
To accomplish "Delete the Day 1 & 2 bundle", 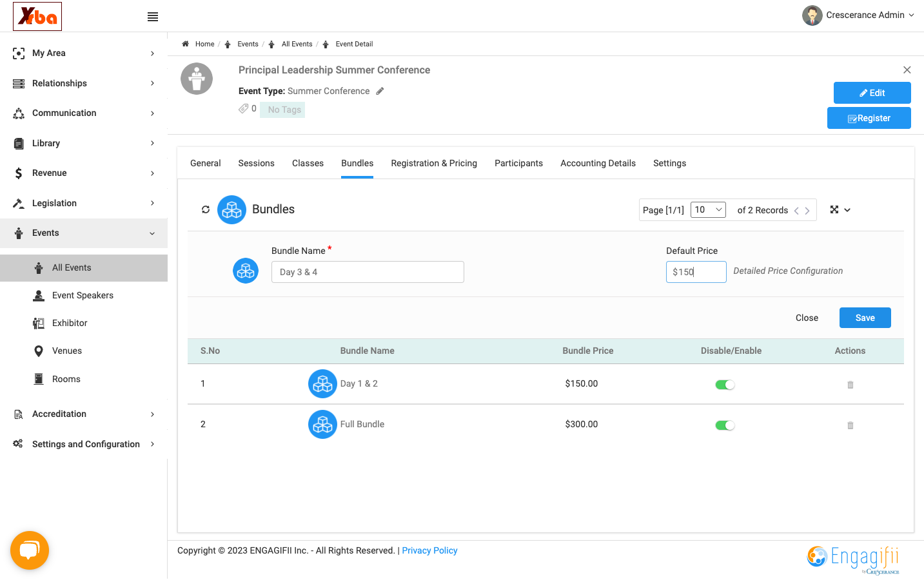I will (x=850, y=385).
